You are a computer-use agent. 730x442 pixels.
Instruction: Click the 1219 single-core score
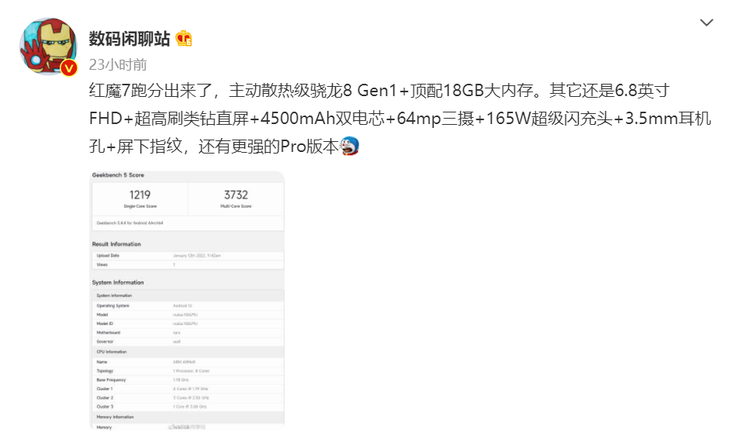(140, 195)
